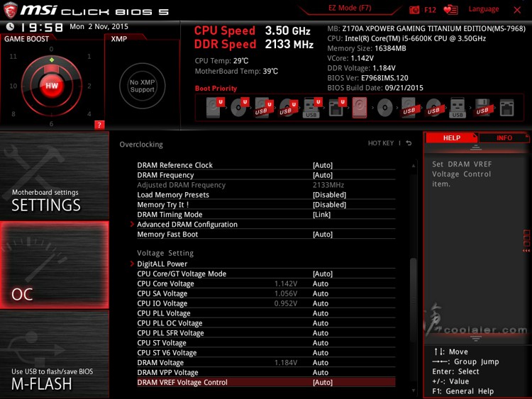Click the scrollbar down arrow in settings list

[x=414, y=390]
